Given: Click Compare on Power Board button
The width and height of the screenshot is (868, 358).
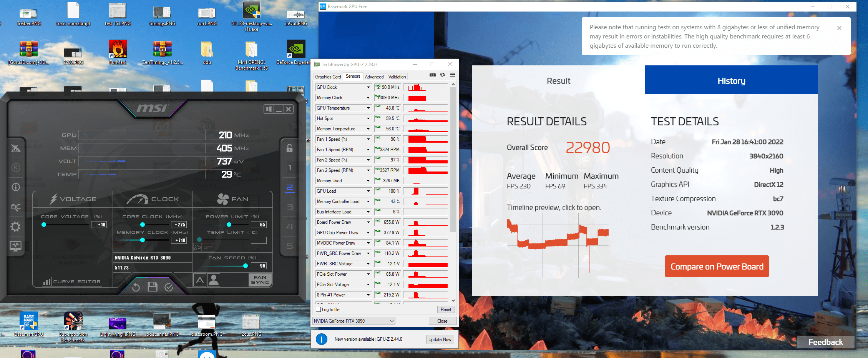Looking at the screenshot, I should coord(717,266).
